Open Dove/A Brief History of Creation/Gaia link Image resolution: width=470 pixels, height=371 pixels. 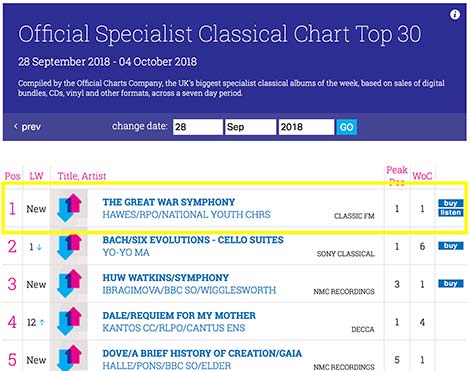(x=202, y=353)
